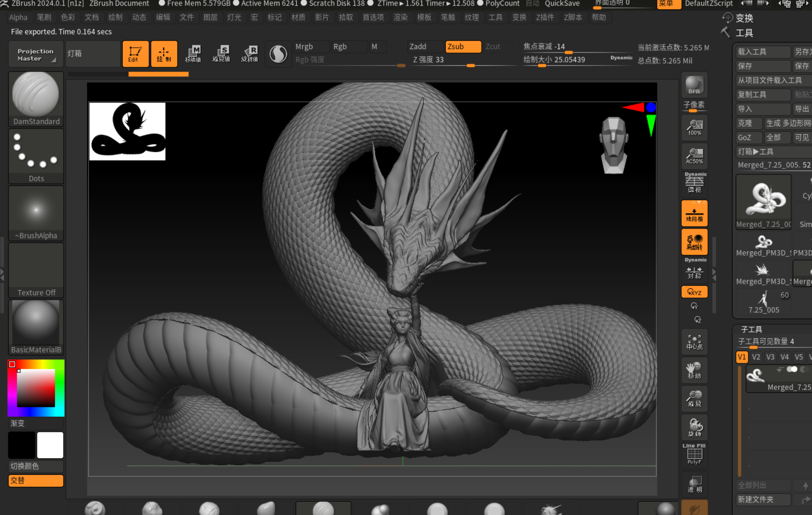The image size is (812, 515).
Task: Click the PolyF Line Fill icon
Action: (694, 454)
